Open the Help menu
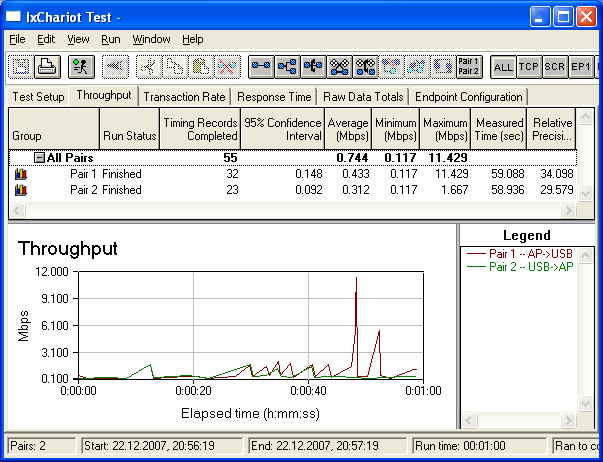The height and width of the screenshot is (462, 603). 193,39
